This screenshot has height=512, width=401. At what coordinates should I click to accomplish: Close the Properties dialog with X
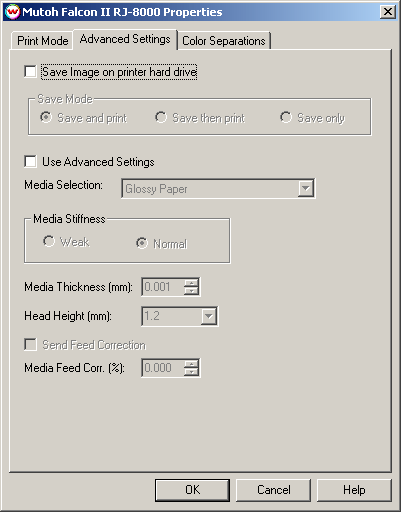pyautogui.click(x=388, y=12)
